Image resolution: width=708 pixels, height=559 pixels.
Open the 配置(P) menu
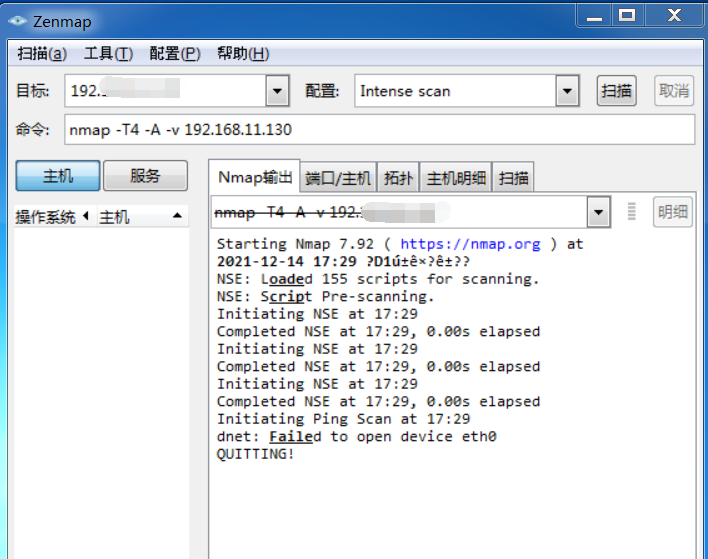click(175, 54)
